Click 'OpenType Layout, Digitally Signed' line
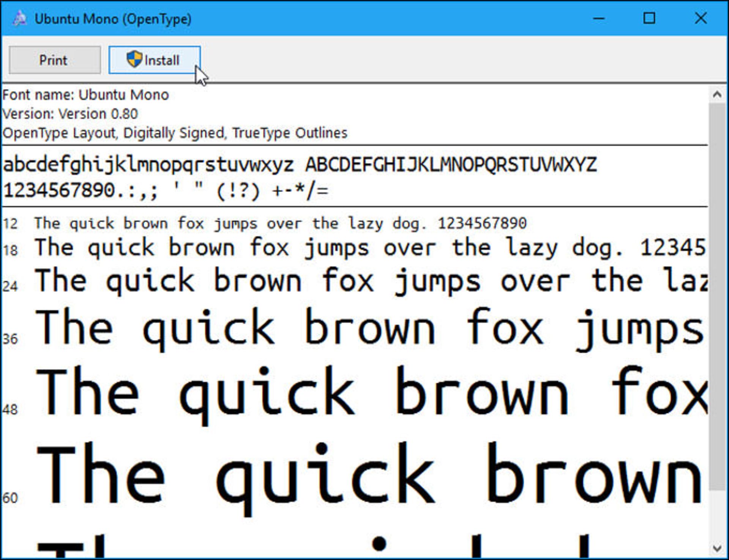Image resolution: width=729 pixels, height=560 pixels. click(x=175, y=133)
